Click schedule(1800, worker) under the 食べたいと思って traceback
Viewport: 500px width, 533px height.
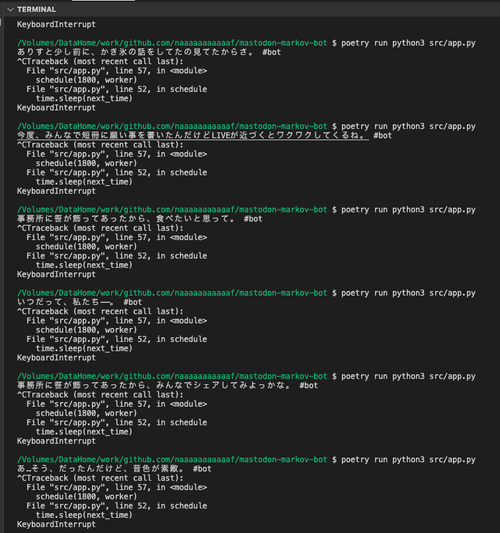(x=86, y=247)
